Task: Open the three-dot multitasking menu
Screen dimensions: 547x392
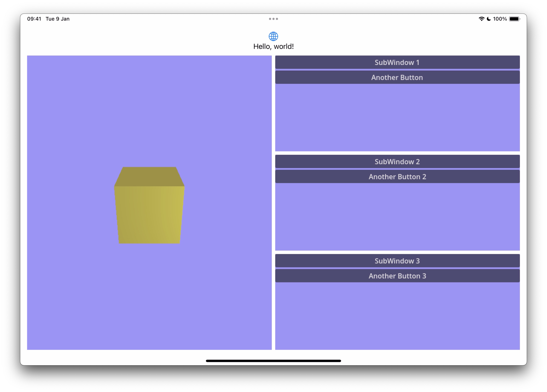Action: point(273,19)
